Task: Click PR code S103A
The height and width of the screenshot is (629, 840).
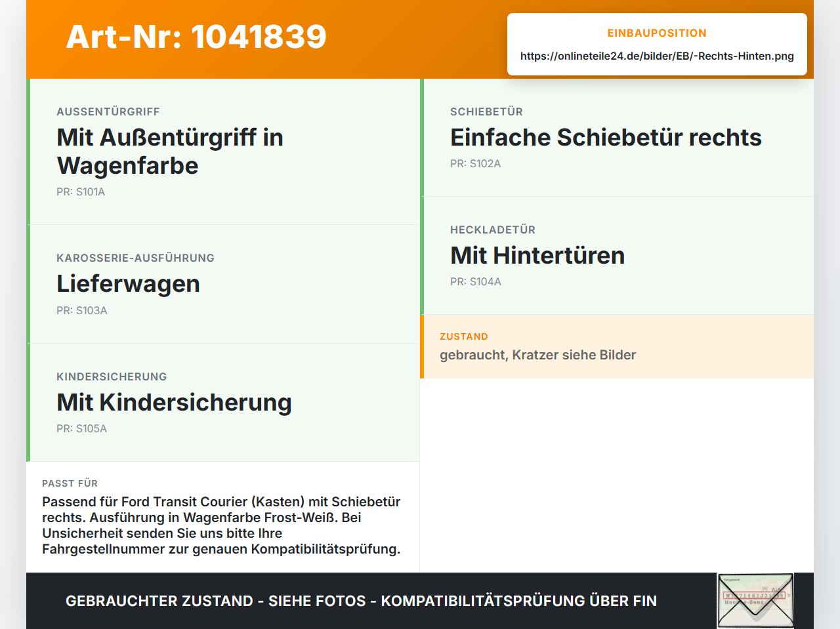Action: tap(82, 310)
